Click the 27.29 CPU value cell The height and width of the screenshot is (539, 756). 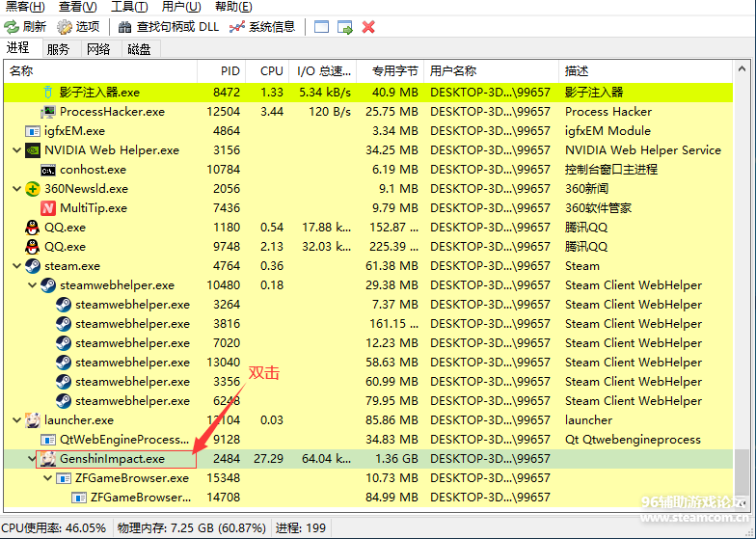268,459
